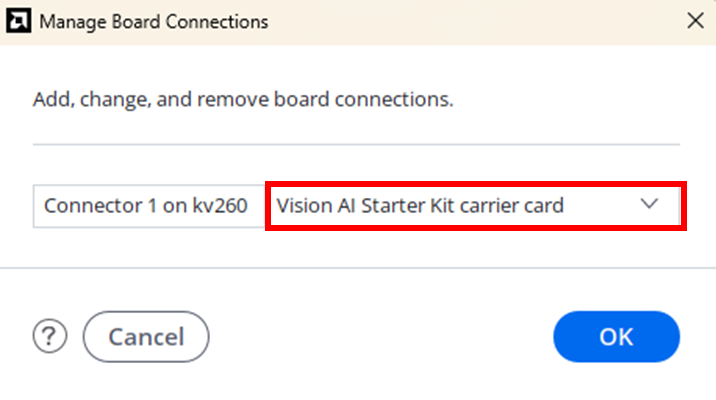Image resolution: width=716 pixels, height=400 pixels.
Task: Expand the dropdown chevron arrow
Action: pyautogui.click(x=649, y=204)
